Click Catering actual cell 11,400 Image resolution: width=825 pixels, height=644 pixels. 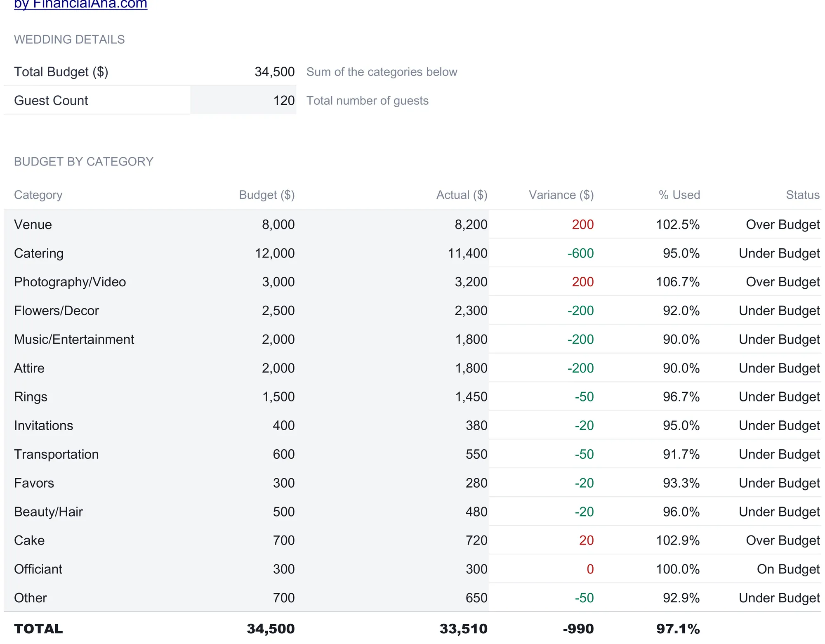point(467,253)
